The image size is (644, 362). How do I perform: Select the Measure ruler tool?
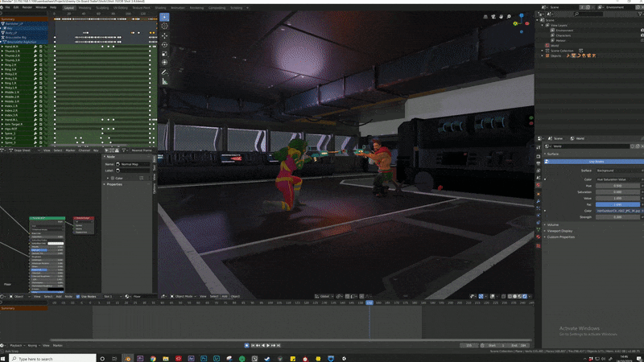coord(164,82)
